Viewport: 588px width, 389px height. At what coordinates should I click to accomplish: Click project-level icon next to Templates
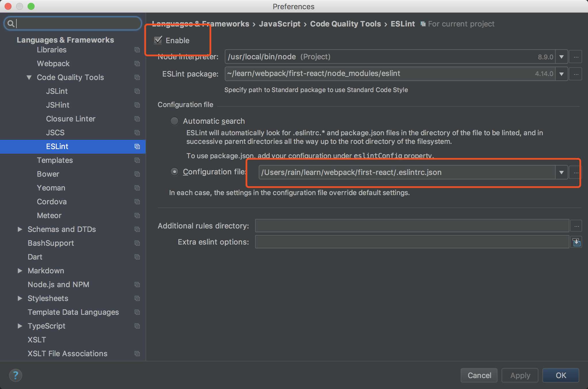click(137, 160)
